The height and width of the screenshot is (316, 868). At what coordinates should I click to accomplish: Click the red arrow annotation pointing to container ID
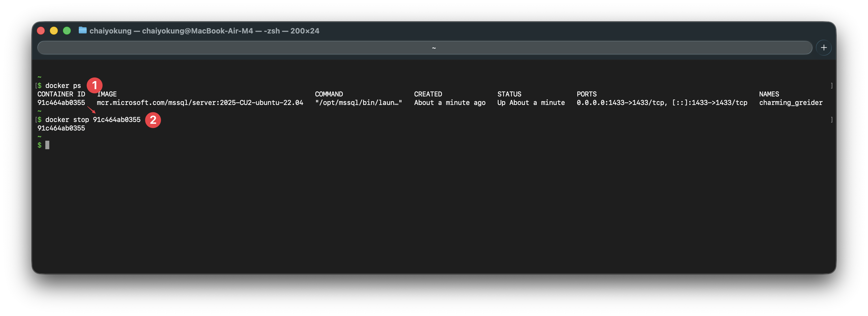(91, 109)
